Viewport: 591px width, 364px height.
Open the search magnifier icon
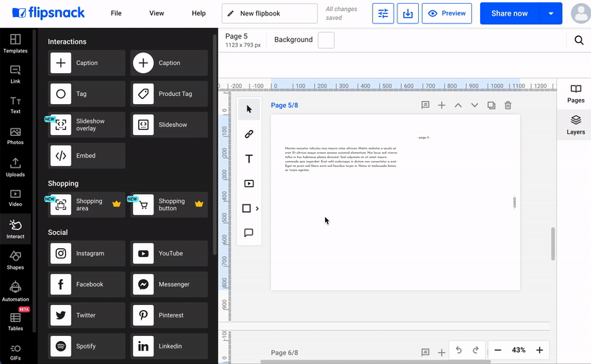[579, 41]
